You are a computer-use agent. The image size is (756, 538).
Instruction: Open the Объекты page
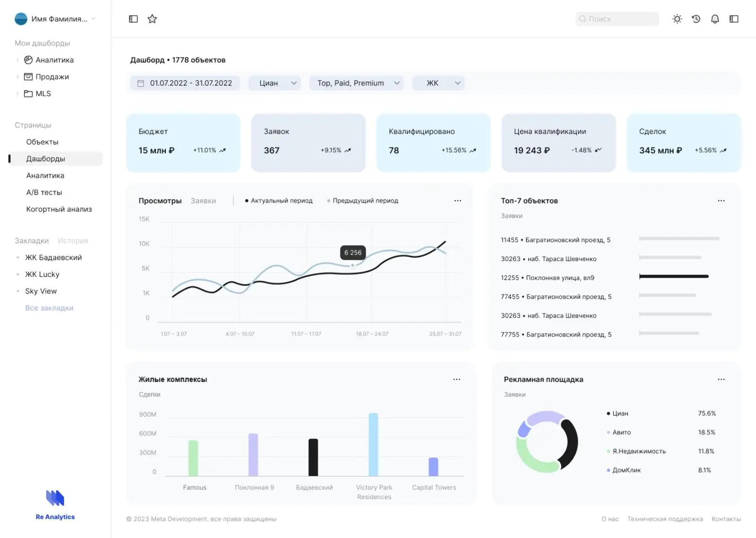click(x=43, y=142)
